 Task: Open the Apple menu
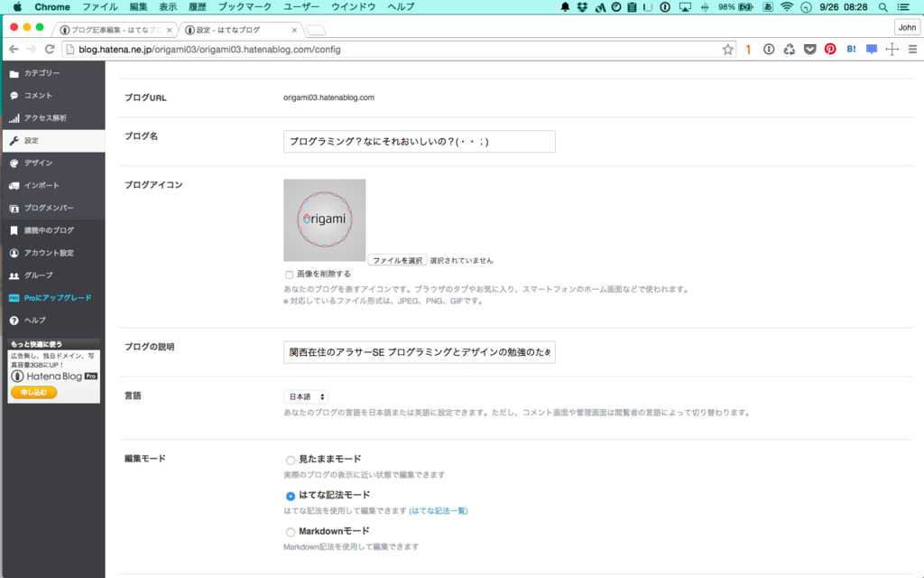(x=17, y=7)
